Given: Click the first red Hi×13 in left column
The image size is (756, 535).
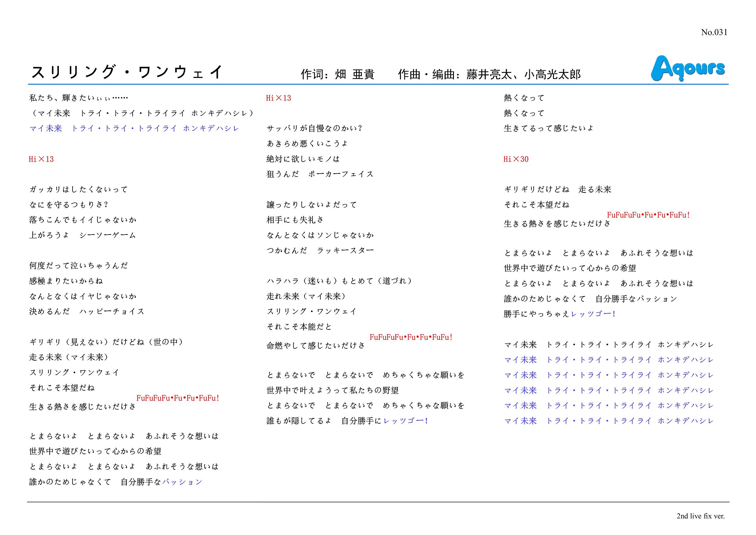Looking at the screenshot, I should click(41, 159).
